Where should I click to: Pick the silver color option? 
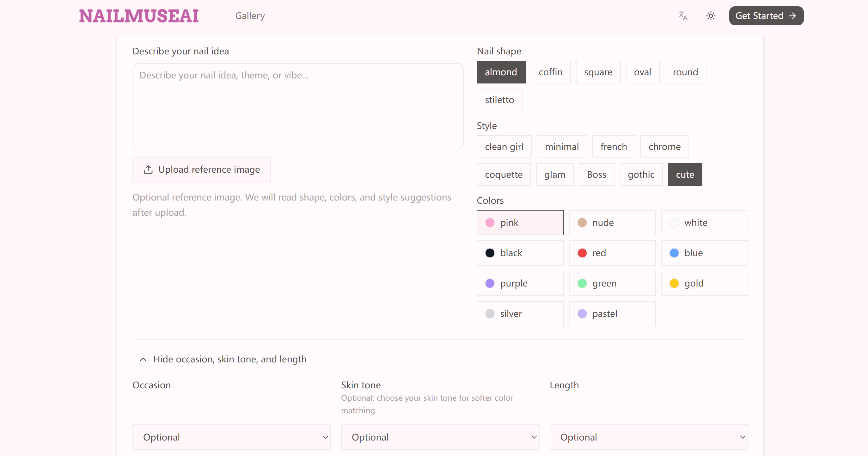click(x=520, y=313)
